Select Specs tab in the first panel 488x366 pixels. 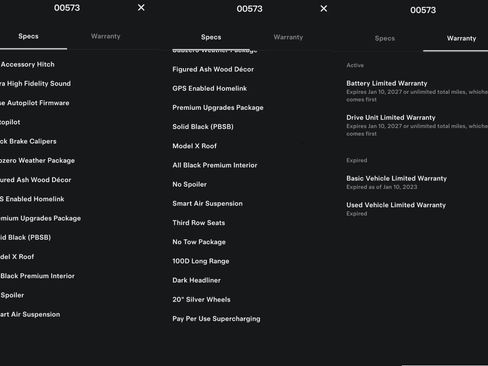coord(28,36)
